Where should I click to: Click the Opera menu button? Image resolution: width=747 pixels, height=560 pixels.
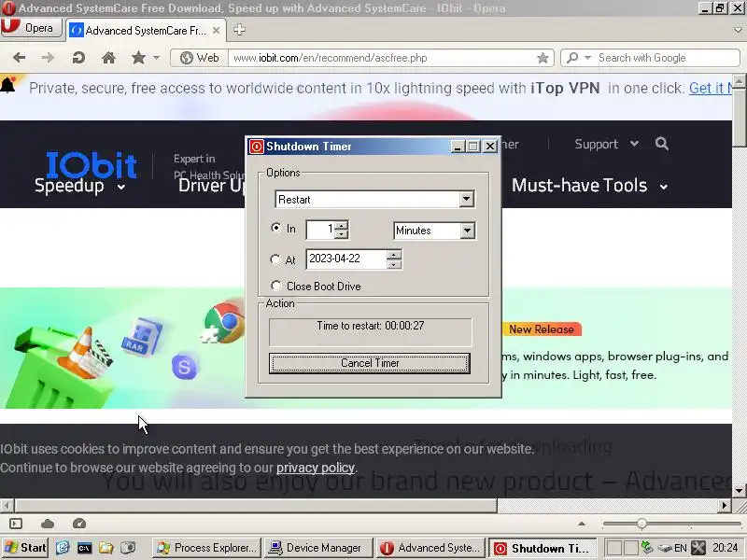tap(32, 28)
